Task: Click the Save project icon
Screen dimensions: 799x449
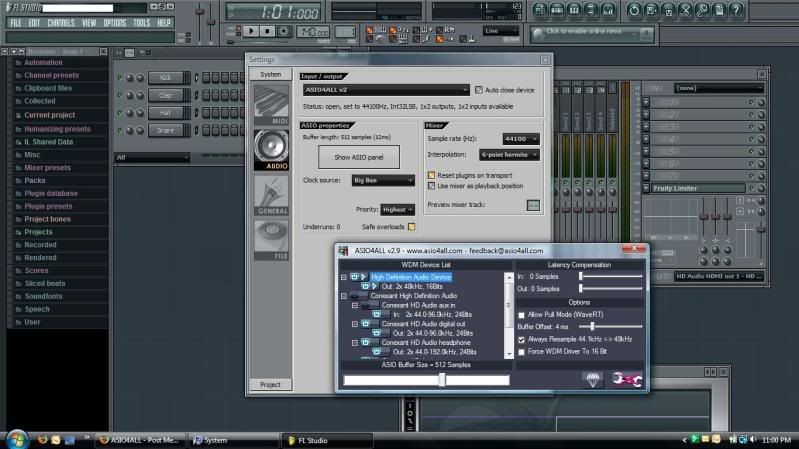Action: (651, 10)
